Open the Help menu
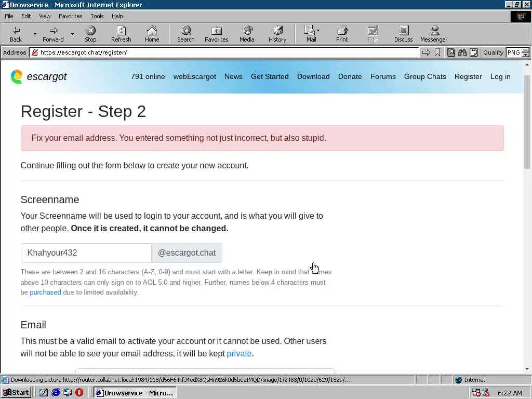The height and width of the screenshot is (399, 532). [117, 16]
